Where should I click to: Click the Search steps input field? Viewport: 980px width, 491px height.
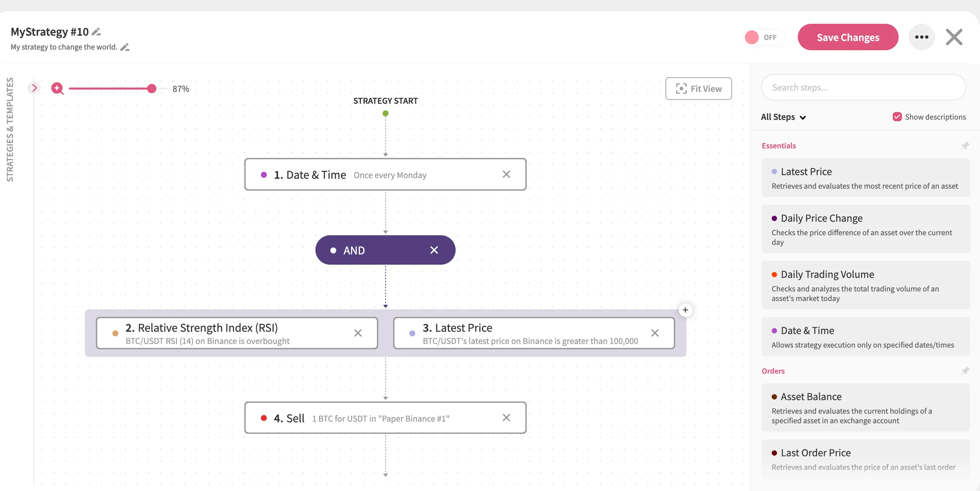click(x=863, y=88)
